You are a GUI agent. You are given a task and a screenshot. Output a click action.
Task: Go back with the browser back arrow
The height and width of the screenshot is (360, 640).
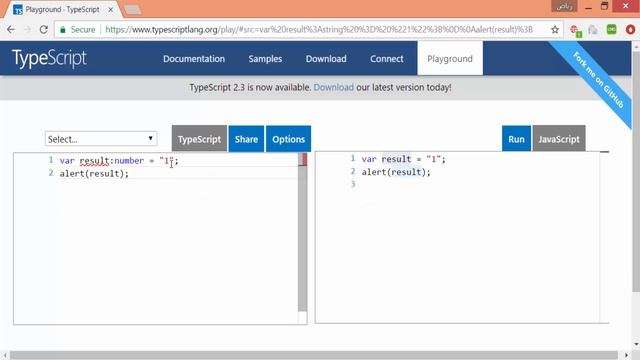[x=11, y=29]
